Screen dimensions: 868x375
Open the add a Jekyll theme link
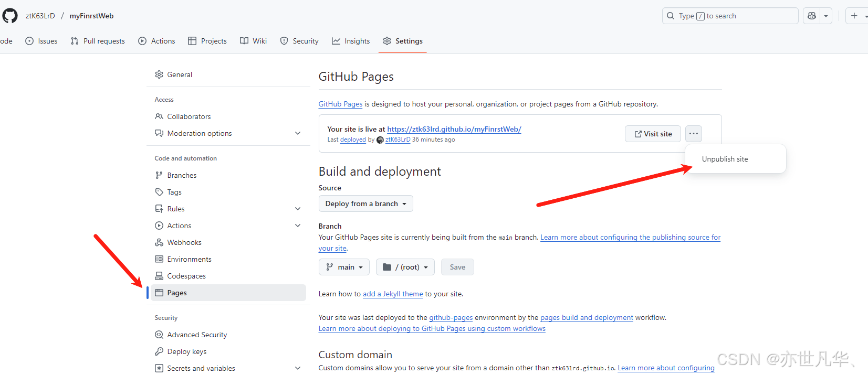tap(393, 294)
